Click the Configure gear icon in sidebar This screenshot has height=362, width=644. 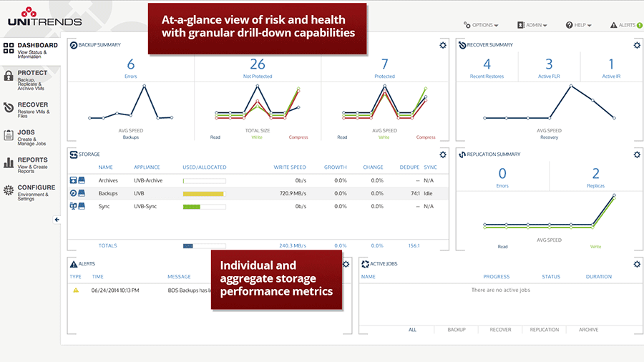8,190
